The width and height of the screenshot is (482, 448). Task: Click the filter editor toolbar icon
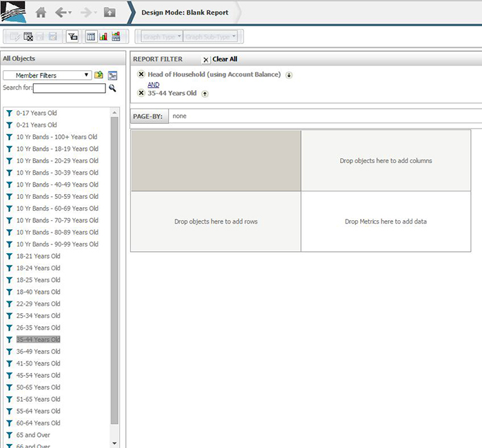pyautogui.click(x=72, y=36)
